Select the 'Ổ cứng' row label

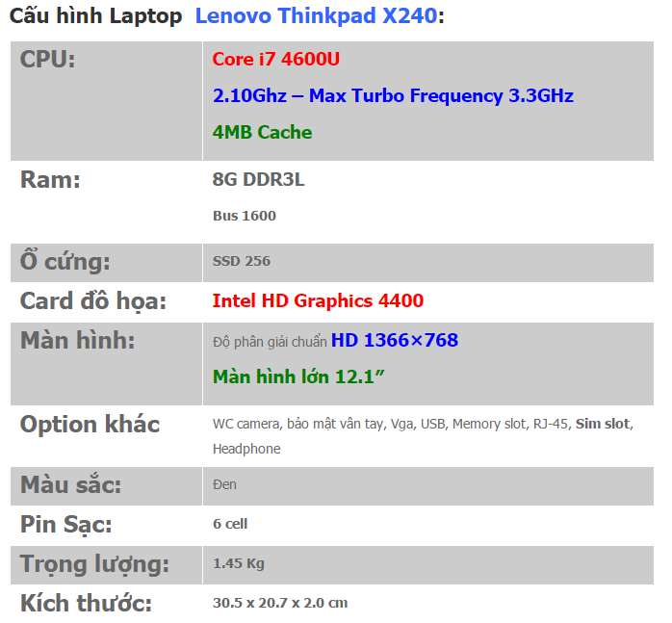(65, 261)
